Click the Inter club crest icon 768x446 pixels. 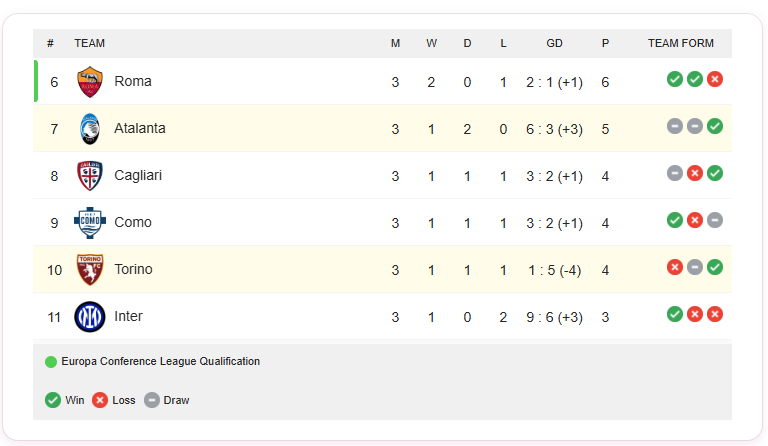[90, 317]
